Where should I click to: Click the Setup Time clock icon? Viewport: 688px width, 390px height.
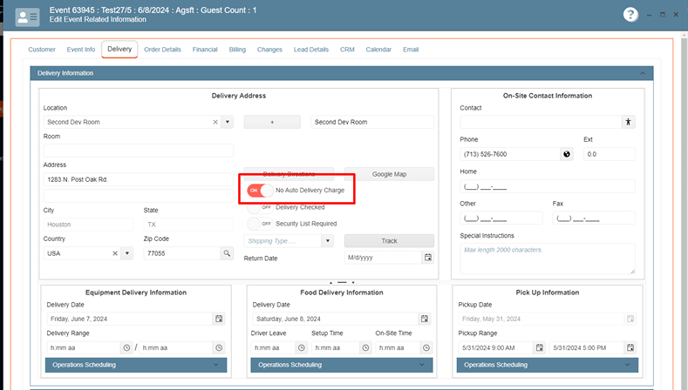366,347
